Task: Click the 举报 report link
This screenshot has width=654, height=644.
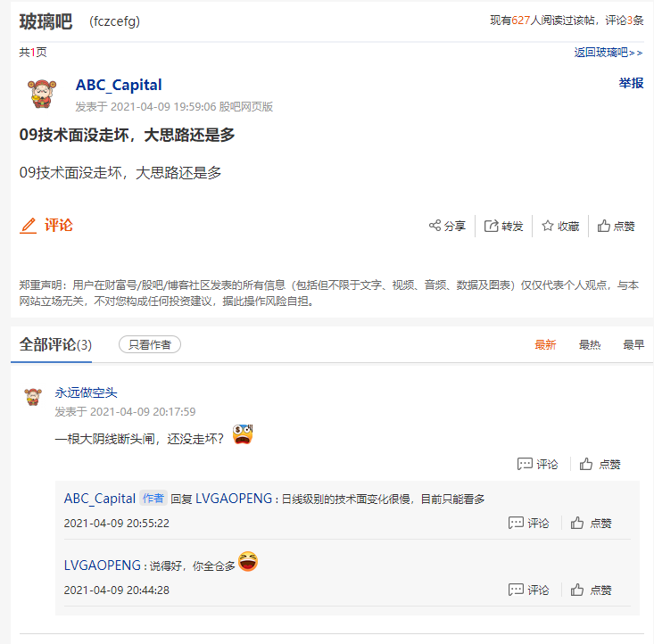Action: 631,83
